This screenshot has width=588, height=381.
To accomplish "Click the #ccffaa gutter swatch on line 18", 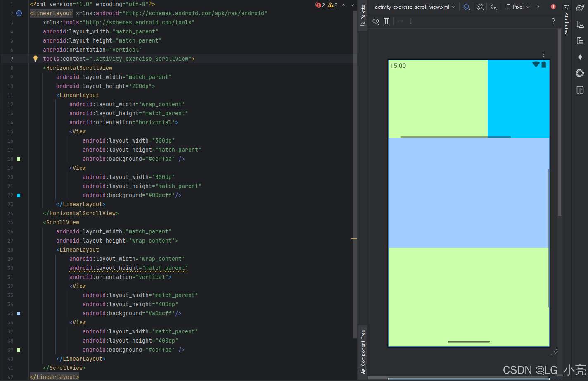I will click(x=19, y=159).
